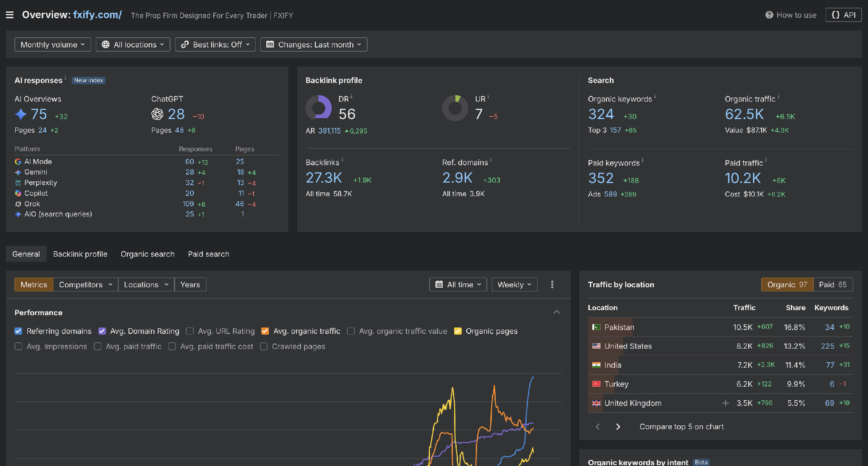Open the fxify.com/ domain link

pos(97,15)
